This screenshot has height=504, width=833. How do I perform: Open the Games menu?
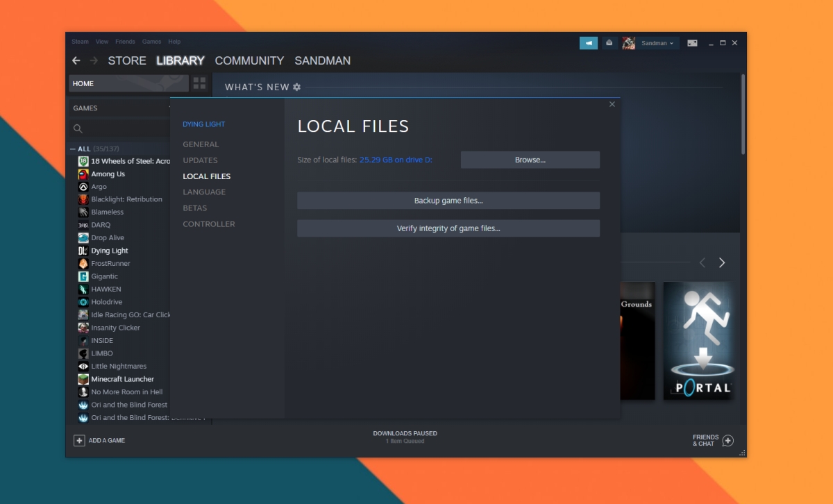click(x=151, y=41)
